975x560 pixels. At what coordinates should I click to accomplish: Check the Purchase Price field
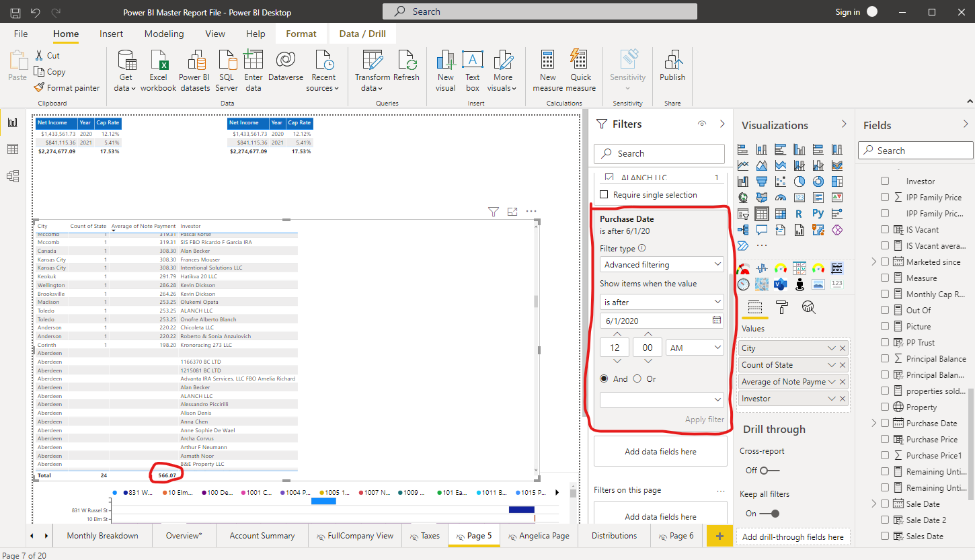point(885,440)
